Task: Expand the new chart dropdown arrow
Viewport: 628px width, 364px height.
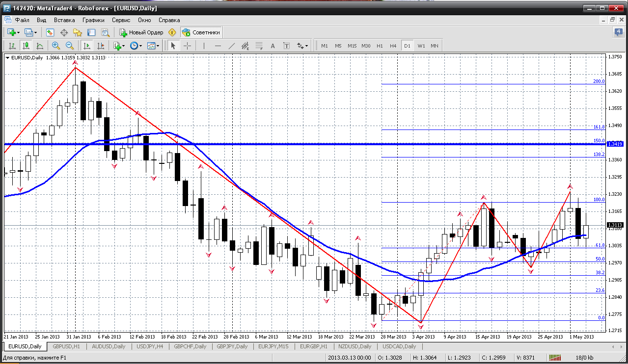Action: 18,32
